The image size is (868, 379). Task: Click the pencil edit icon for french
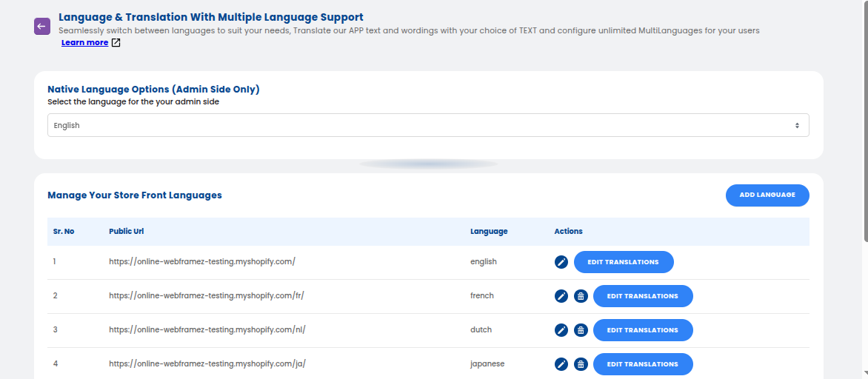(561, 296)
